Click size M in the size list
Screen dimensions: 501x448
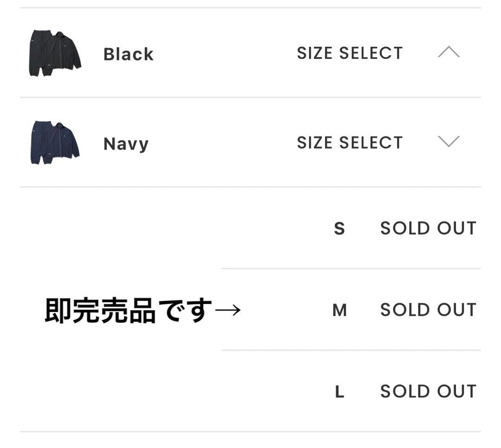[x=340, y=310]
